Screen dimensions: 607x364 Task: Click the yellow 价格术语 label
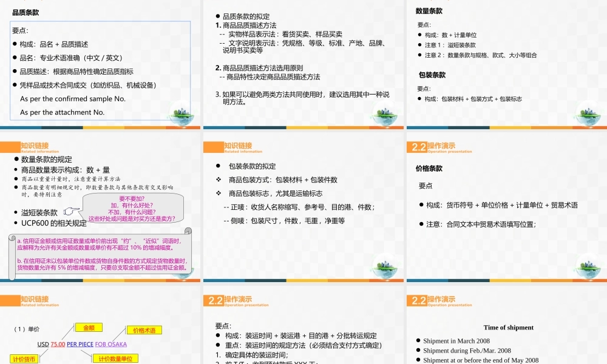[143, 331]
